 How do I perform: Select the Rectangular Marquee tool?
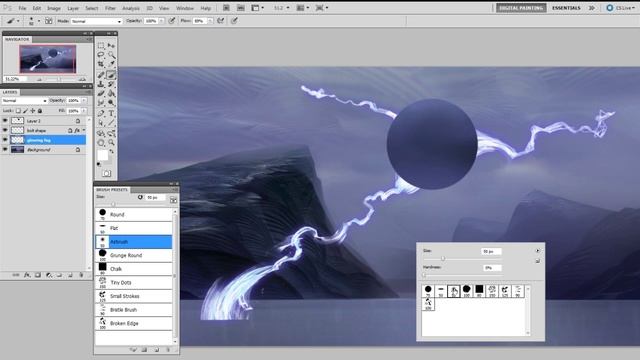[x=101, y=46]
